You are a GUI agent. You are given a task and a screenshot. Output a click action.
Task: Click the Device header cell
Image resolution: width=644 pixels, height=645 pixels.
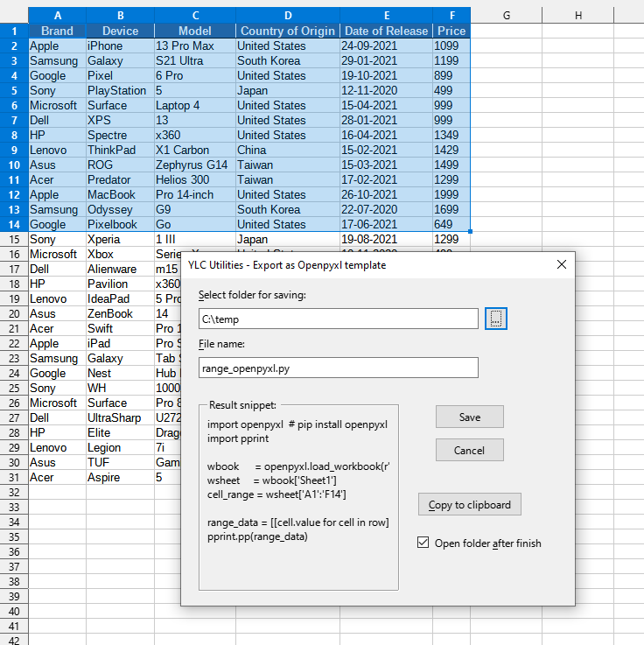120,31
